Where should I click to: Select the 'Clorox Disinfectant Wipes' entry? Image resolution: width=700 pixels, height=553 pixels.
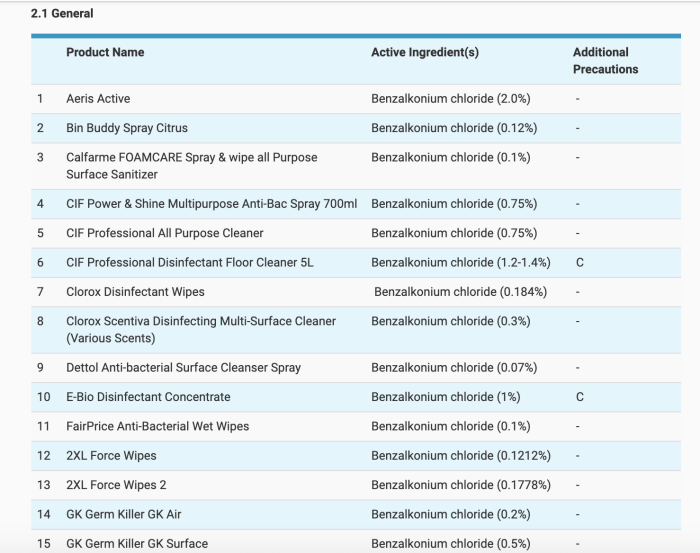point(135,292)
